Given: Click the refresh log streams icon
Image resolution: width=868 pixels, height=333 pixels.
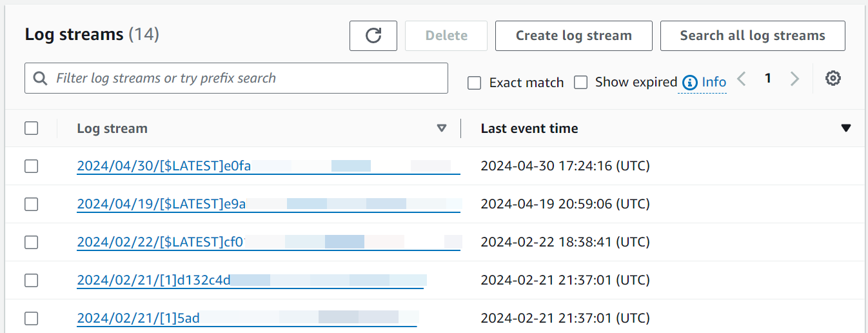Looking at the screenshot, I should [373, 35].
